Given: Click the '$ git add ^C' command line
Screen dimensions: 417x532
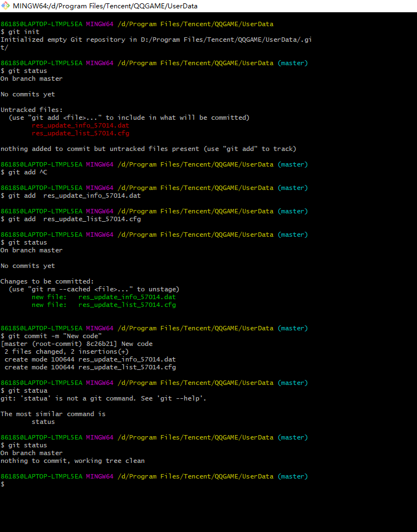Looking at the screenshot, I should tap(24, 172).
